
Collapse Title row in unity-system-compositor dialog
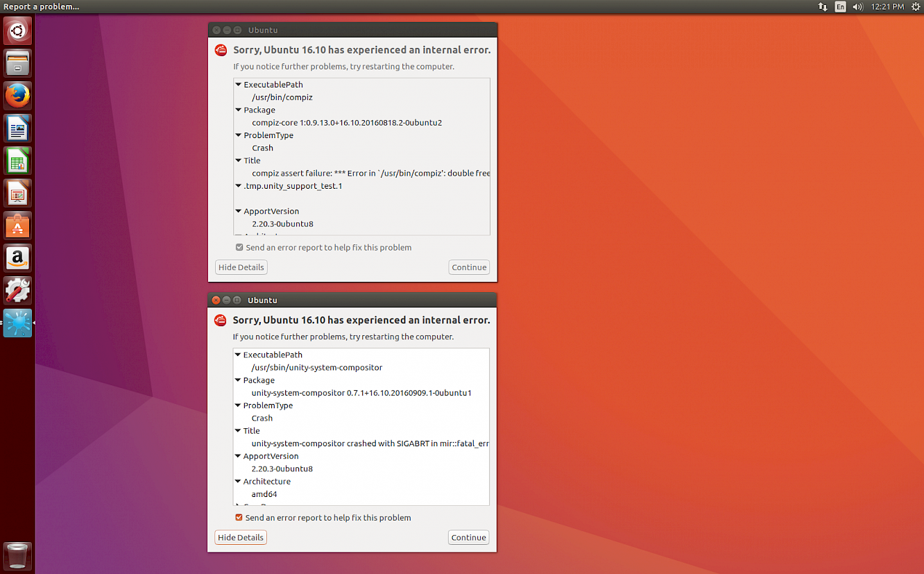[x=237, y=430]
